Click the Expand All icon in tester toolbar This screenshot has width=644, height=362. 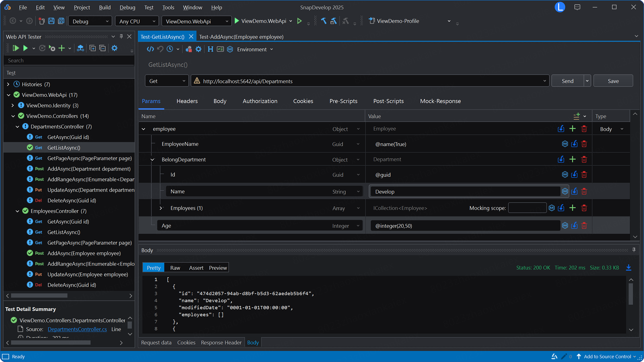coord(93,48)
